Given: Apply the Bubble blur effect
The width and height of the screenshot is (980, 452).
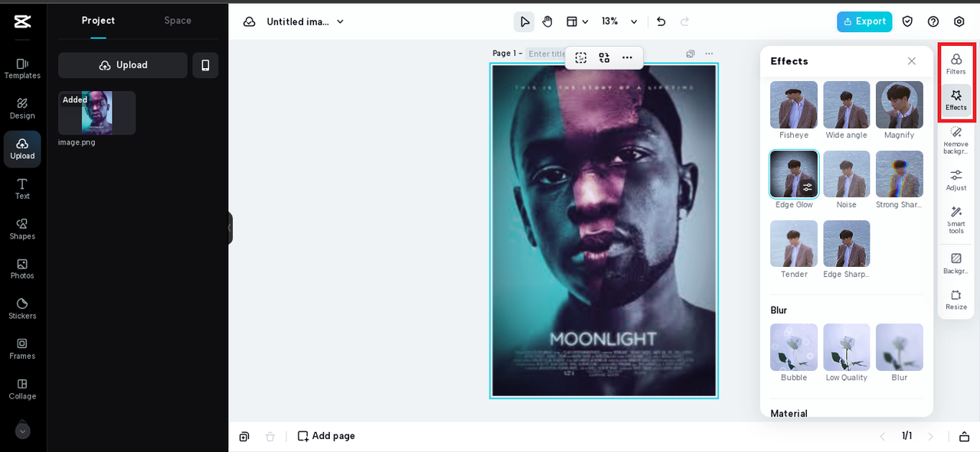Looking at the screenshot, I should click(794, 347).
